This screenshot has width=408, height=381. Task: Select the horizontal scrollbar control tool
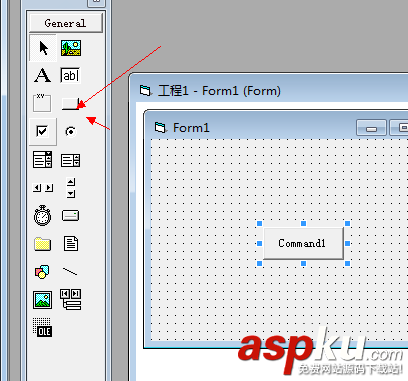[x=43, y=188]
